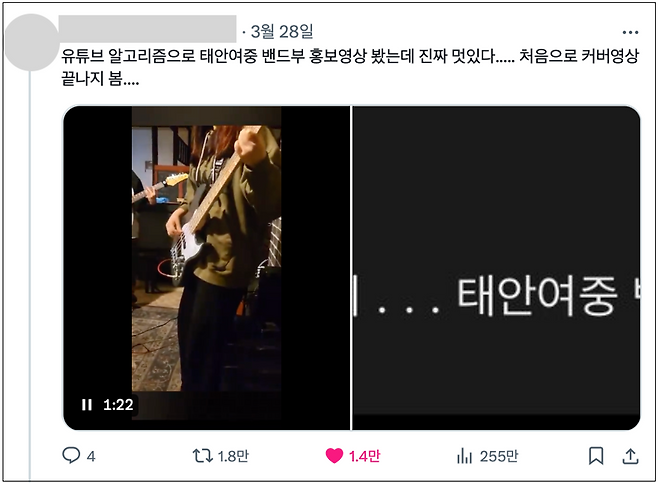Click the repost count 1.8만

(233, 456)
